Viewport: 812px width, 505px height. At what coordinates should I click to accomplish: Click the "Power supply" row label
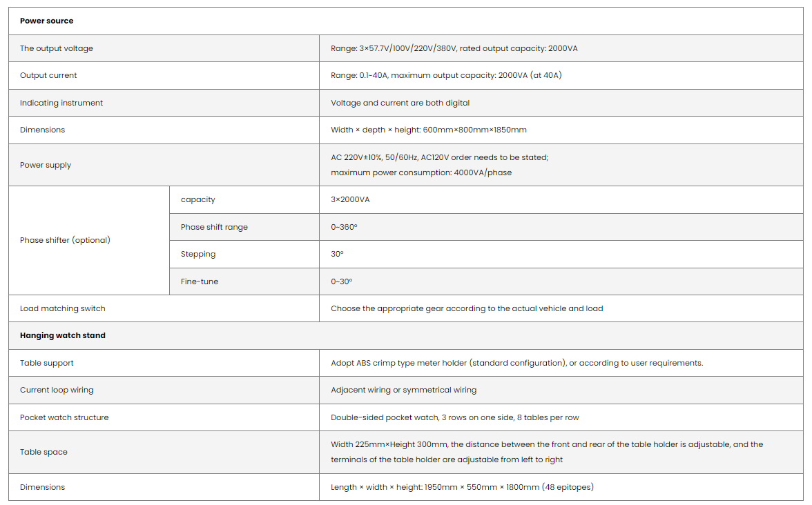46,165
